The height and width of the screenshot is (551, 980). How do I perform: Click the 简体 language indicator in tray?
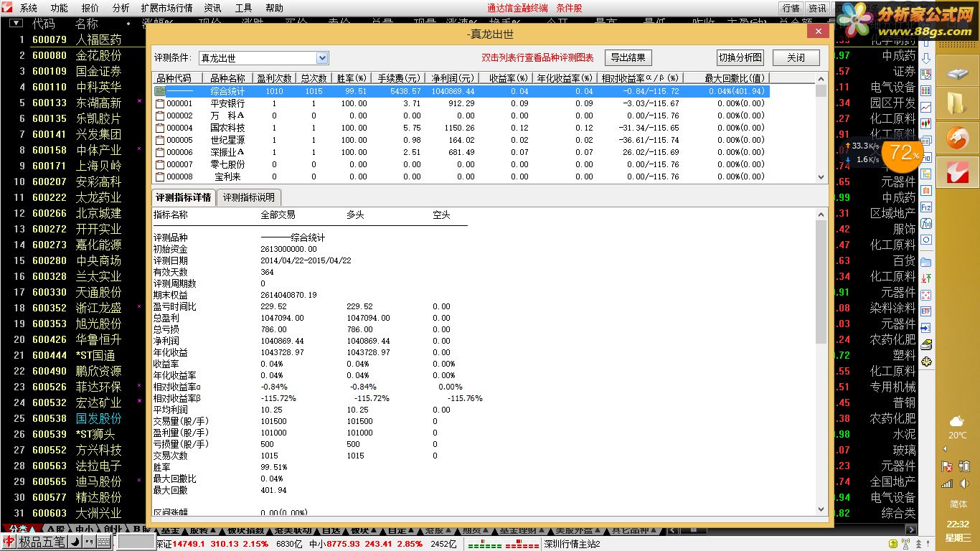(x=958, y=504)
